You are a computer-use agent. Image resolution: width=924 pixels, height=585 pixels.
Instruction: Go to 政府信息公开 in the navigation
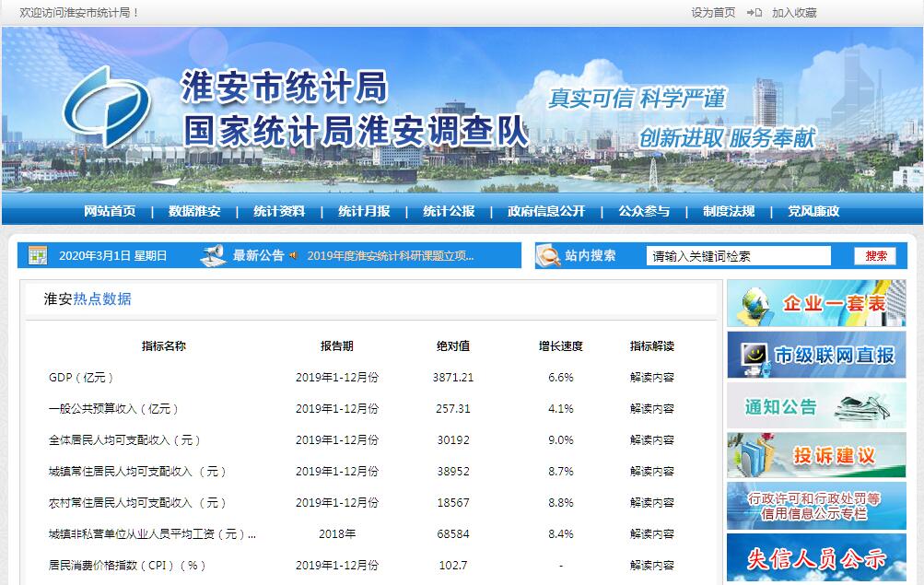[x=546, y=211]
